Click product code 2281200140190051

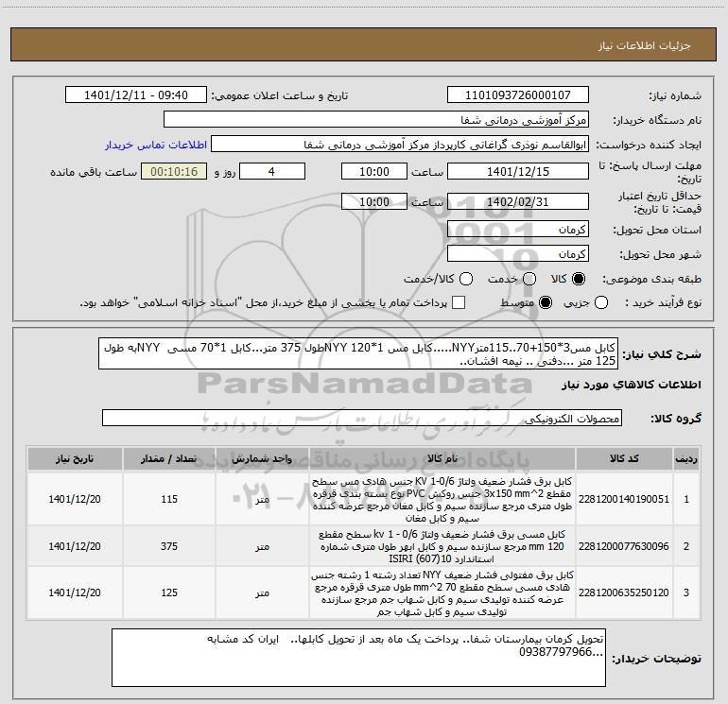pos(624,499)
